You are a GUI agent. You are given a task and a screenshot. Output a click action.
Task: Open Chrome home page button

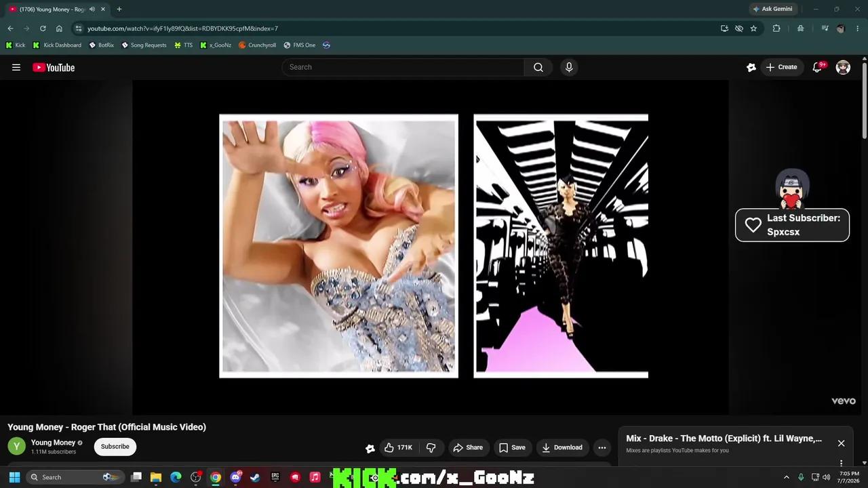59,28
